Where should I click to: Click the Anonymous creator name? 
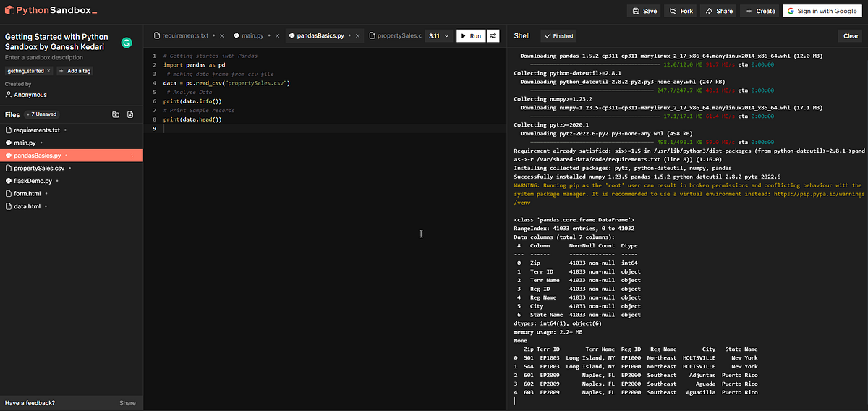(x=30, y=95)
